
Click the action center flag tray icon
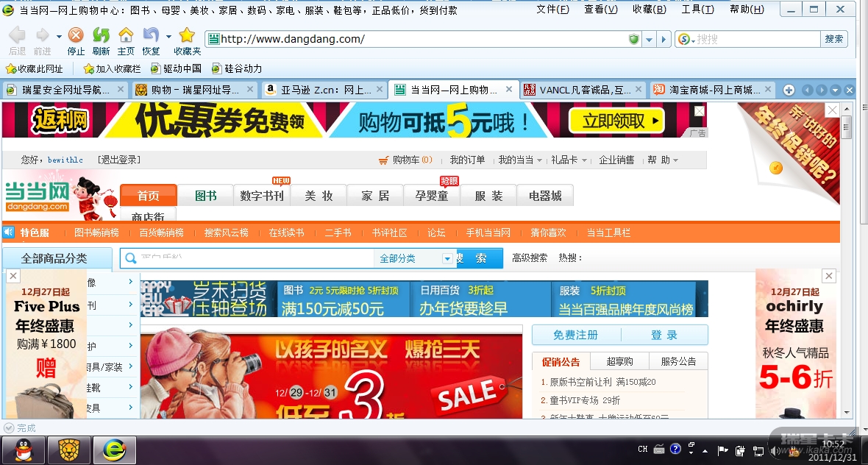point(722,450)
